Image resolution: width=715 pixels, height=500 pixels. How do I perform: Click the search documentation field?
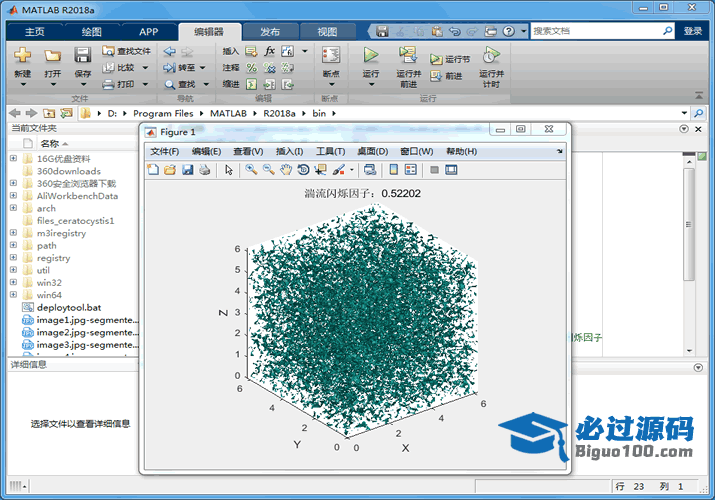596,31
